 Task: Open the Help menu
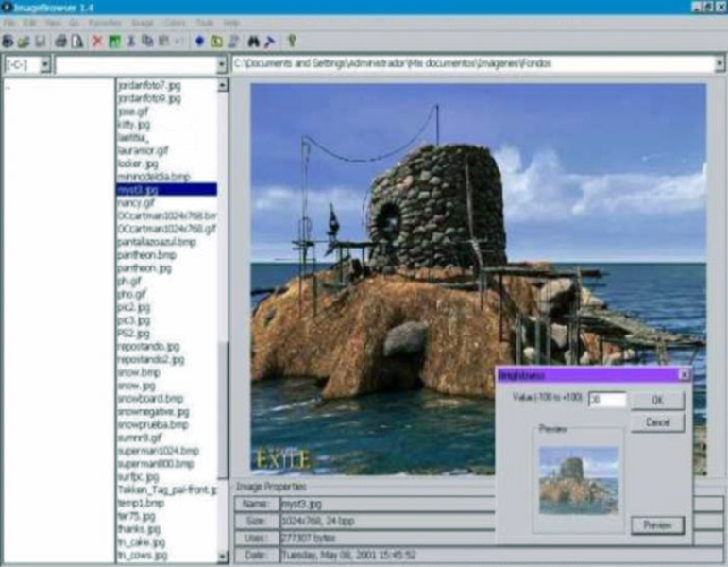point(231,23)
